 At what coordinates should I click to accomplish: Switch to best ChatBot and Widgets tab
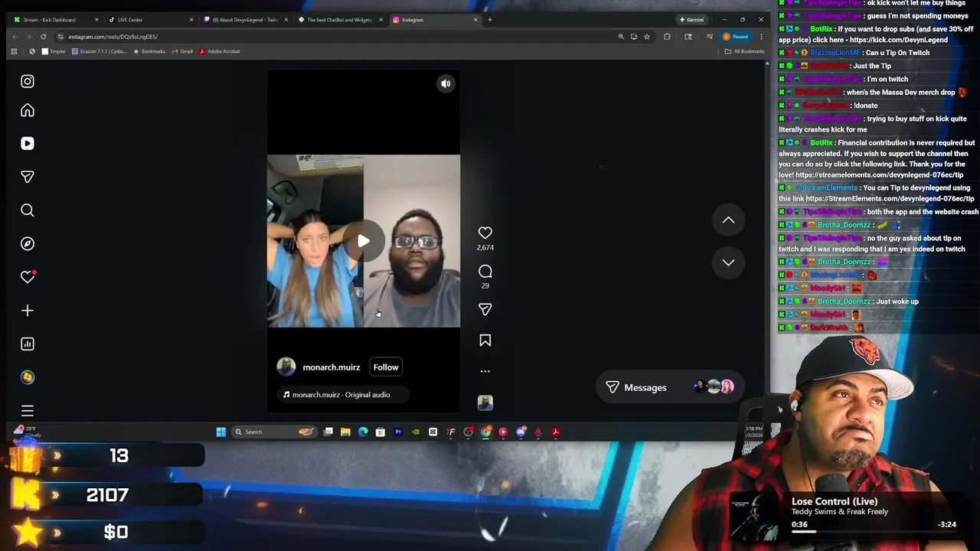[x=339, y=20]
